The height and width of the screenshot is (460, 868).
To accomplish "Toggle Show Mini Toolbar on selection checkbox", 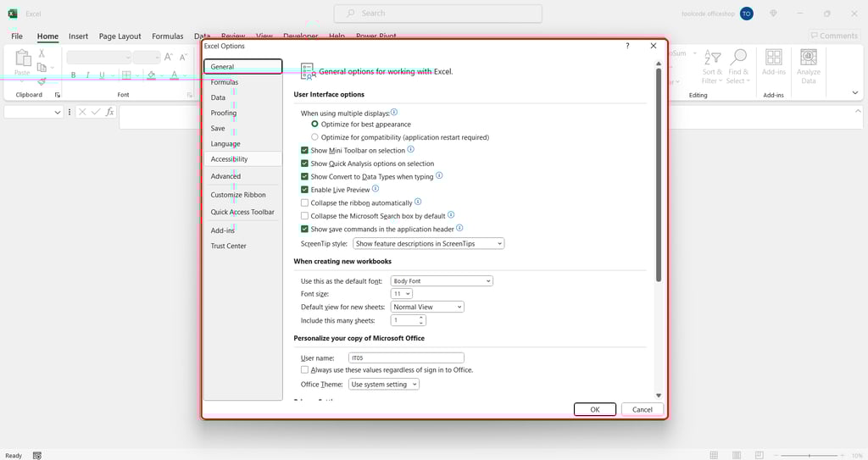I will [304, 151].
